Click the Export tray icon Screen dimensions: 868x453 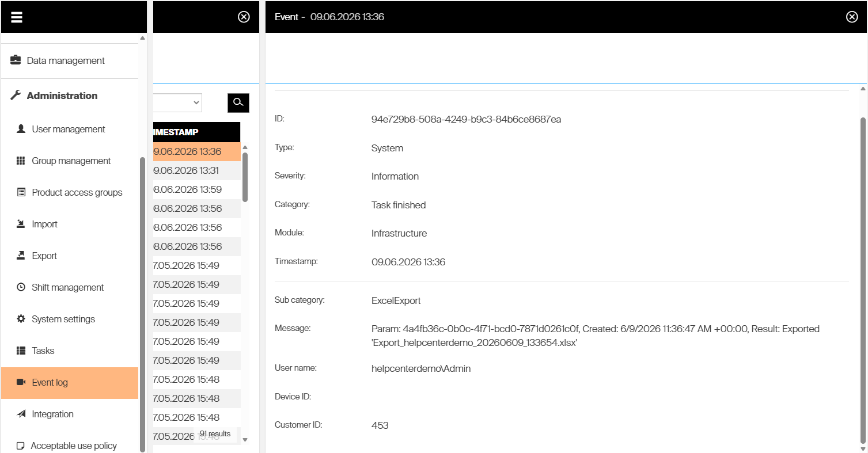pos(21,256)
